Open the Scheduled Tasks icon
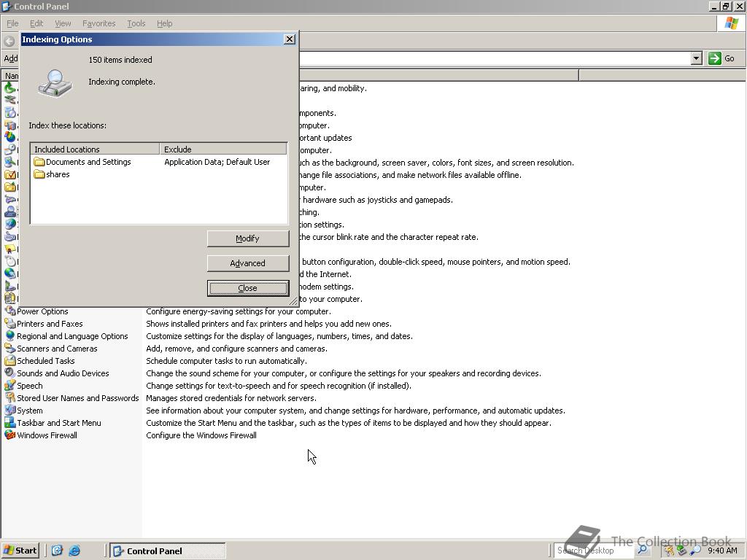Image resolution: width=747 pixels, height=560 pixels. [x=10, y=361]
